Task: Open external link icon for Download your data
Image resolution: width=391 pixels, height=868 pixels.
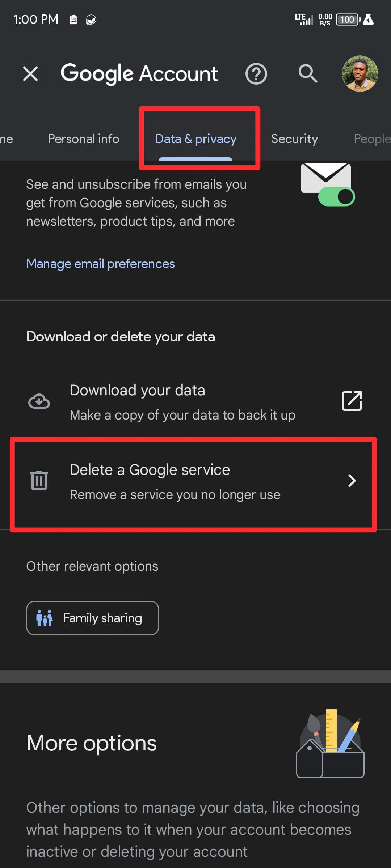Action: click(352, 401)
